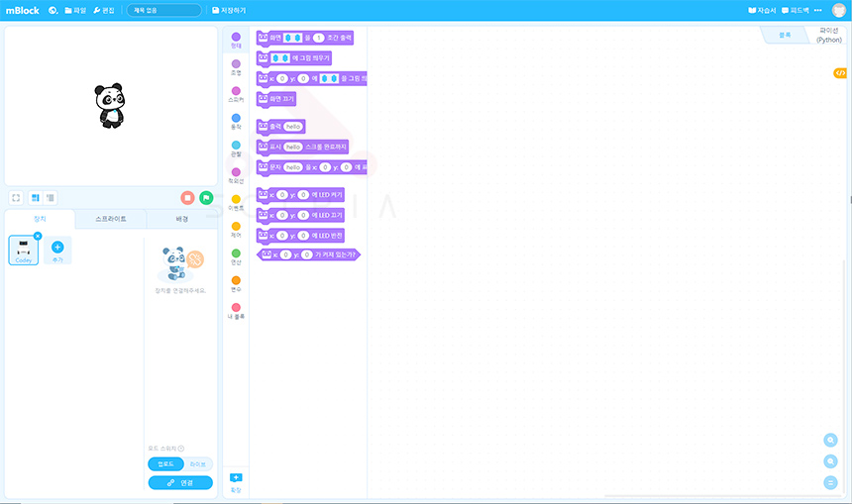Open the 편집 (Edit) menu
The image size is (852, 504).
tap(104, 10)
